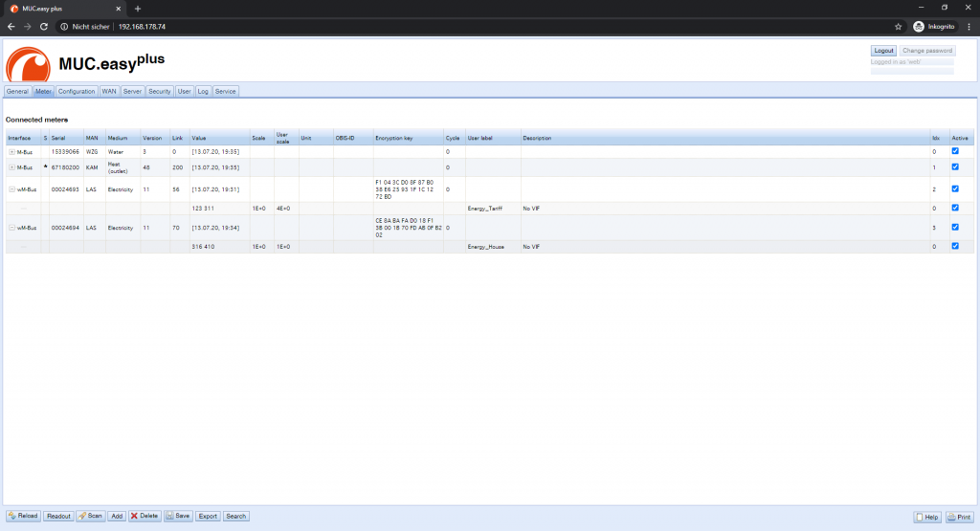Click the Readout button
The height and width of the screenshot is (531, 980).
pyautogui.click(x=58, y=516)
